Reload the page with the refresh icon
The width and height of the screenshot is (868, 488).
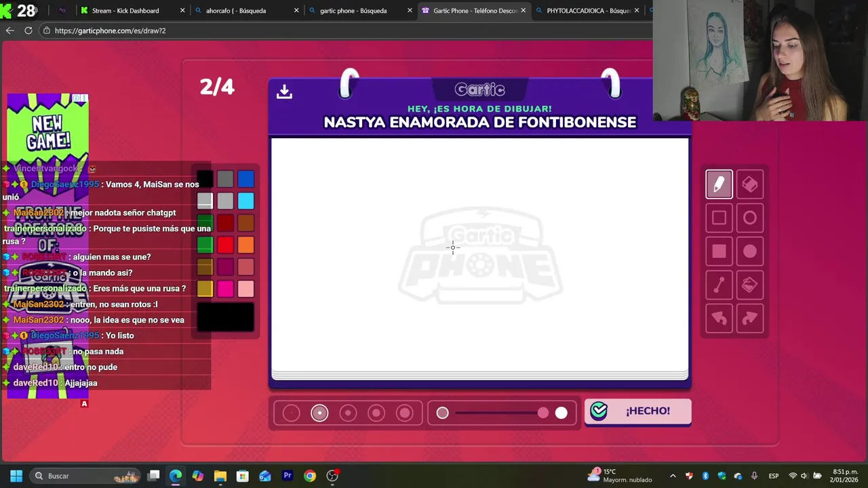click(x=28, y=30)
